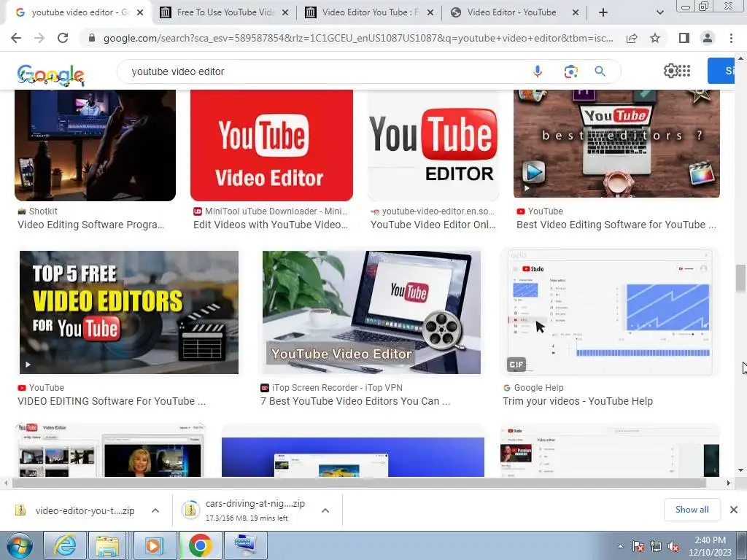The height and width of the screenshot is (560, 747).
Task: Edit the URL in address bar
Action: point(358,38)
